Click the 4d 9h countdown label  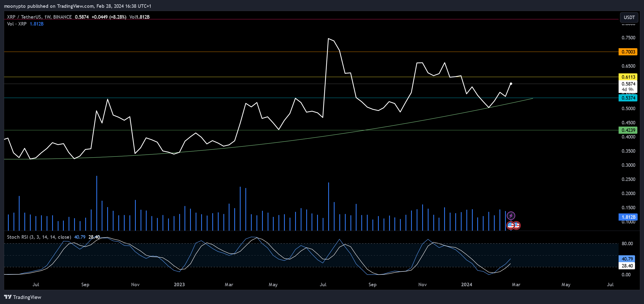tap(627, 90)
